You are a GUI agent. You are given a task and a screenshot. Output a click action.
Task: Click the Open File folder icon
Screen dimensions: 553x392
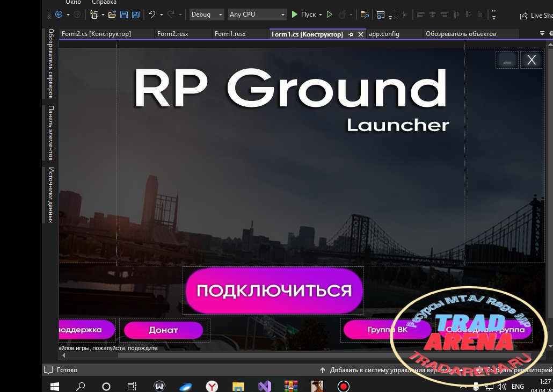112,14
